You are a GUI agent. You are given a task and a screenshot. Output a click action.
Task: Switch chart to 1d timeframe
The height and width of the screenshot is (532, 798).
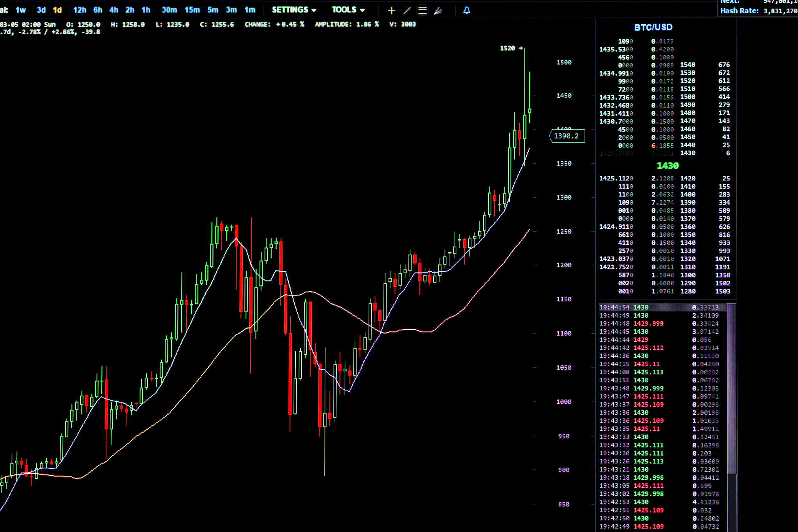57,10
